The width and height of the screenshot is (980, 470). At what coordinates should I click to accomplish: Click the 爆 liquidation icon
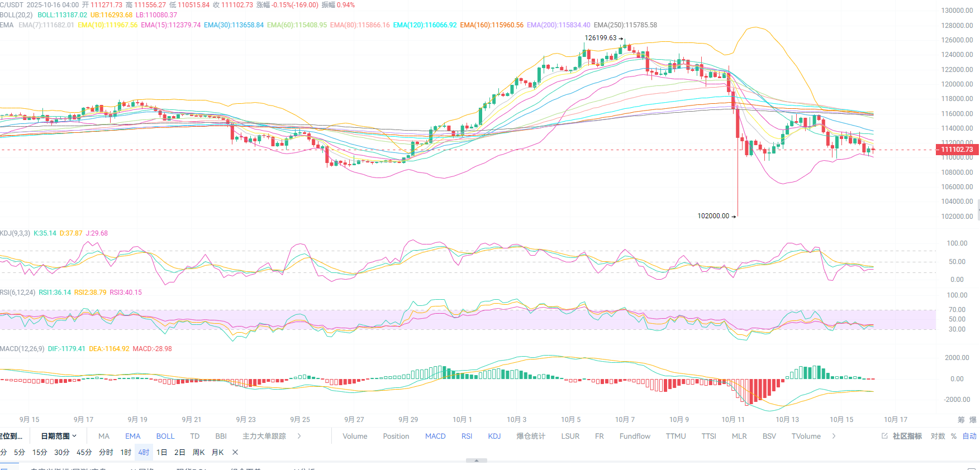973,420
